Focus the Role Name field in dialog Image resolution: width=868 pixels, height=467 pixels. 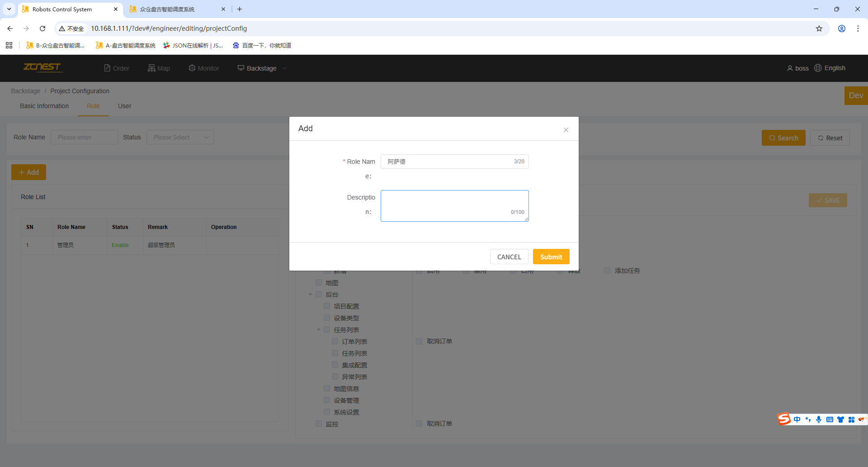pos(448,162)
